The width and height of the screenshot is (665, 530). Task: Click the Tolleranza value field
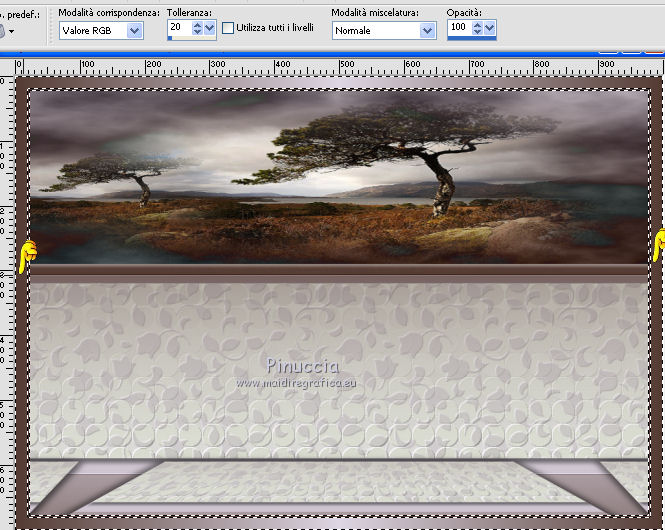[179, 28]
